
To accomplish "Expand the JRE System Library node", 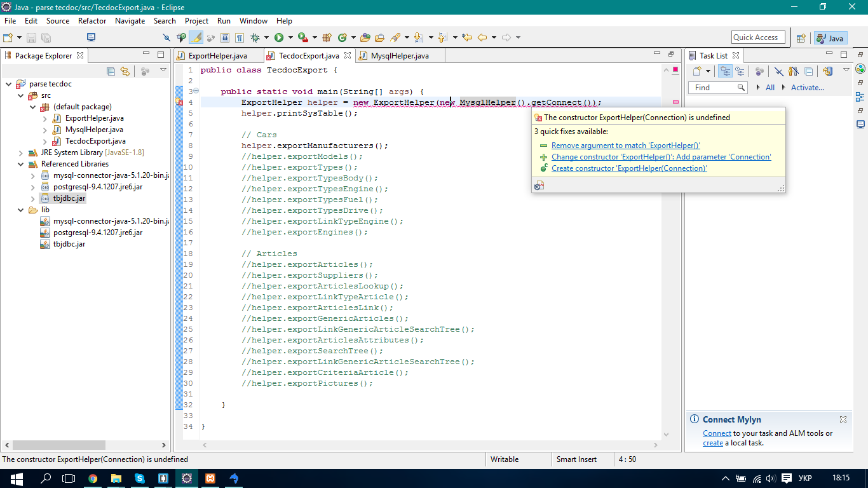I will pyautogui.click(x=20, y=152).
